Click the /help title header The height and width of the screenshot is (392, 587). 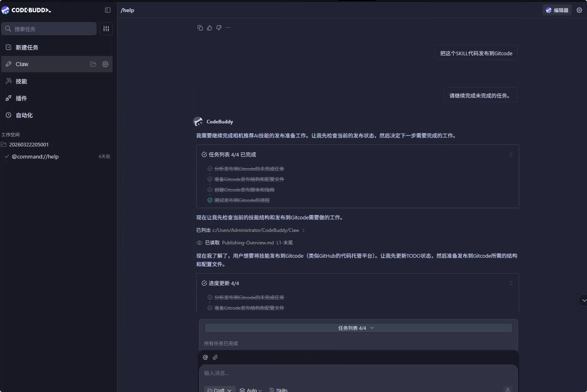(x=128, y=10)
